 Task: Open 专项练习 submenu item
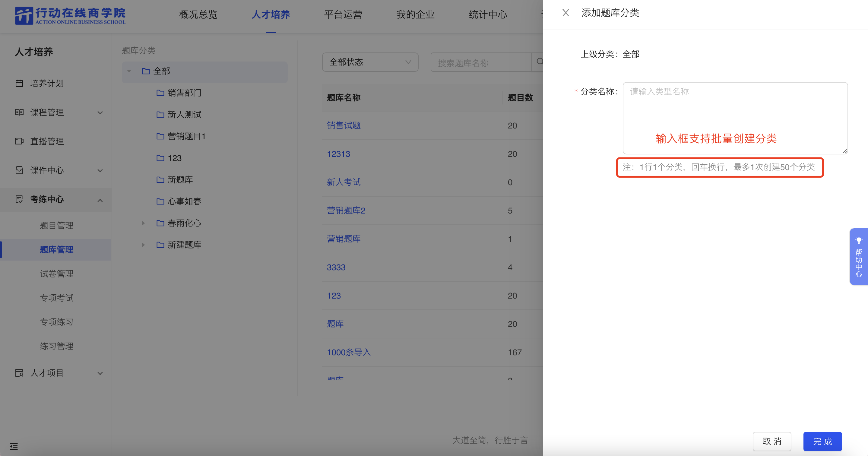pos(57,322)
